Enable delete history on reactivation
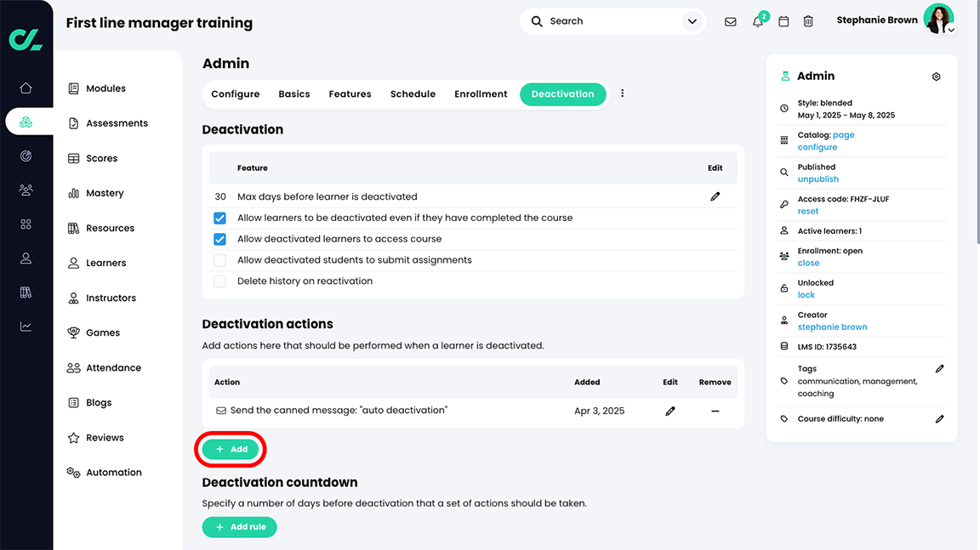Screen dimensions: 980x550 point(219,281)
